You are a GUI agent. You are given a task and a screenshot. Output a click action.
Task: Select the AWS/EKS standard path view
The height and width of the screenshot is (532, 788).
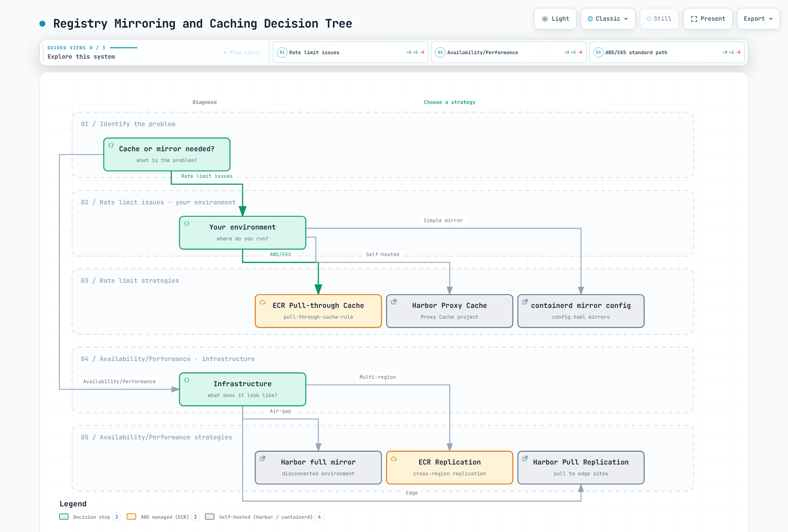click(667, 52)
